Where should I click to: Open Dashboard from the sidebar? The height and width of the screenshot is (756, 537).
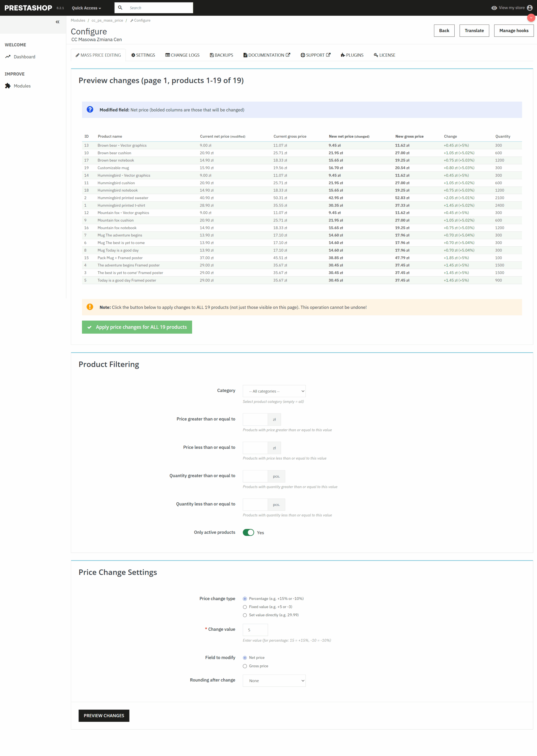[x=24, y=57]
